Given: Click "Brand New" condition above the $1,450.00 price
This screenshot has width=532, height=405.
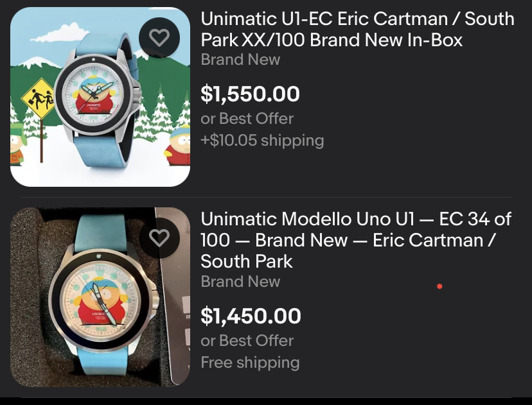Looking at the screenshot, I should pyautogui.click(x=240, y=281).
